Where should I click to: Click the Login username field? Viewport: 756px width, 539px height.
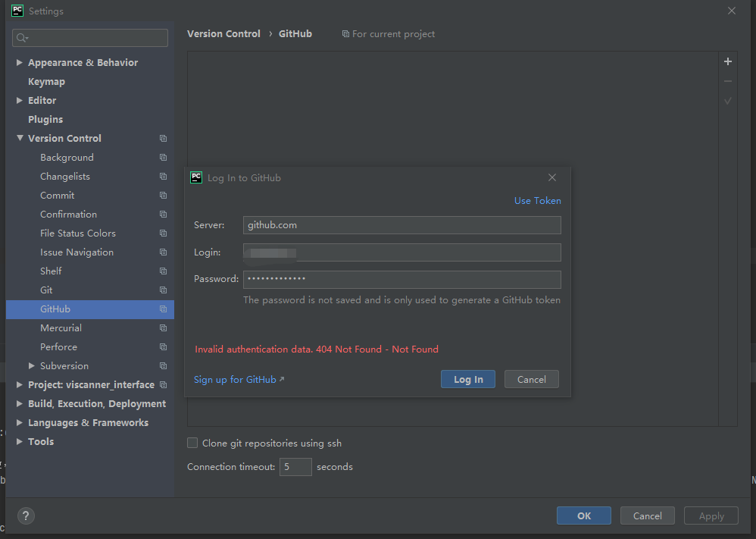tap(402, 252)
